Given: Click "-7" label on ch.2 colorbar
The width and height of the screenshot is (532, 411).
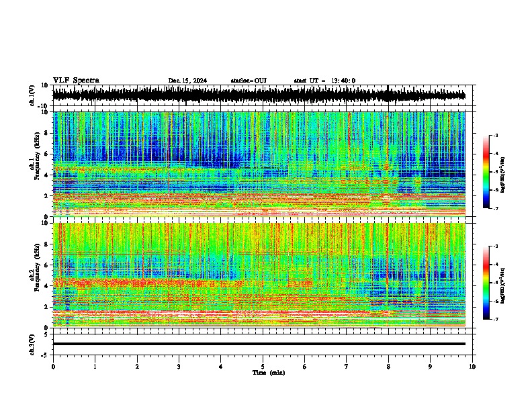Looking at the screenshot, I should tap(496, 320).
